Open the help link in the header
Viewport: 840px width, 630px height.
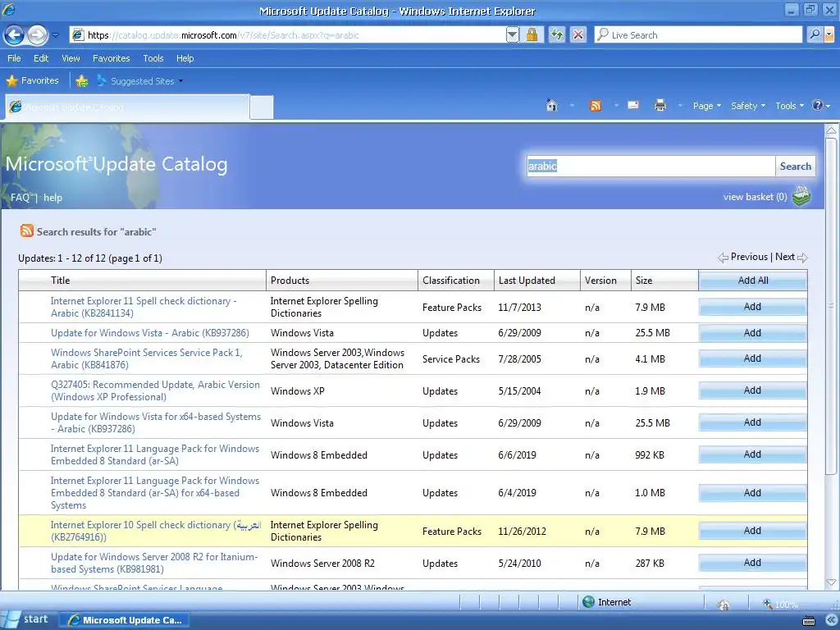coord(52,197)
